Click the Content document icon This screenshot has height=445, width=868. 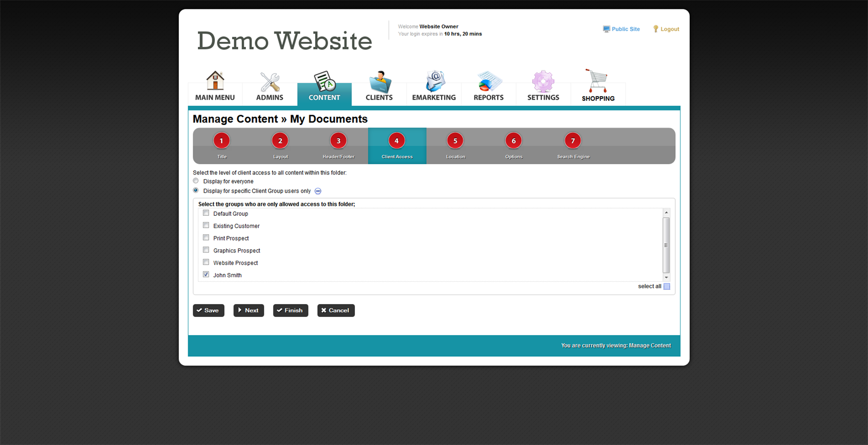[324, 82]
